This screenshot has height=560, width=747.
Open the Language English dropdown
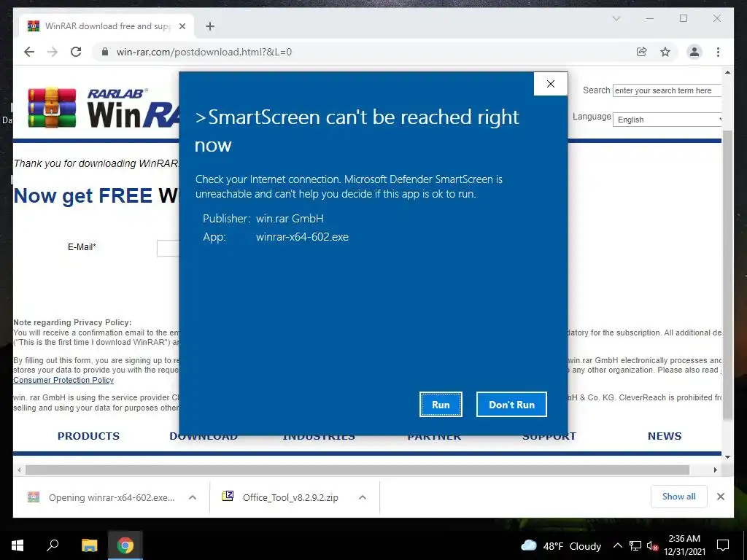[667, 120]
